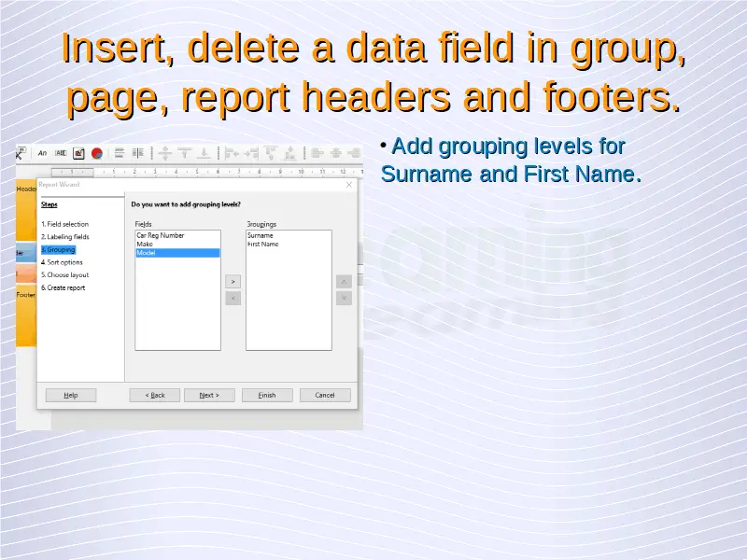The width and height of the screenshot is (747, 560).
Task: Select 'Car Reg Number' in Fields list
Action: pyautogui.click(x=177, y=235)
